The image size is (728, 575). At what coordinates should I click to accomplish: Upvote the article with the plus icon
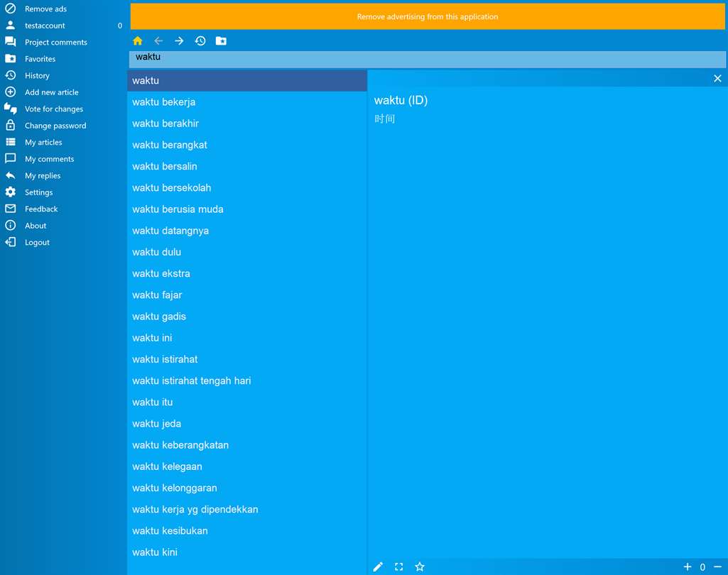[x=688, y=566]
